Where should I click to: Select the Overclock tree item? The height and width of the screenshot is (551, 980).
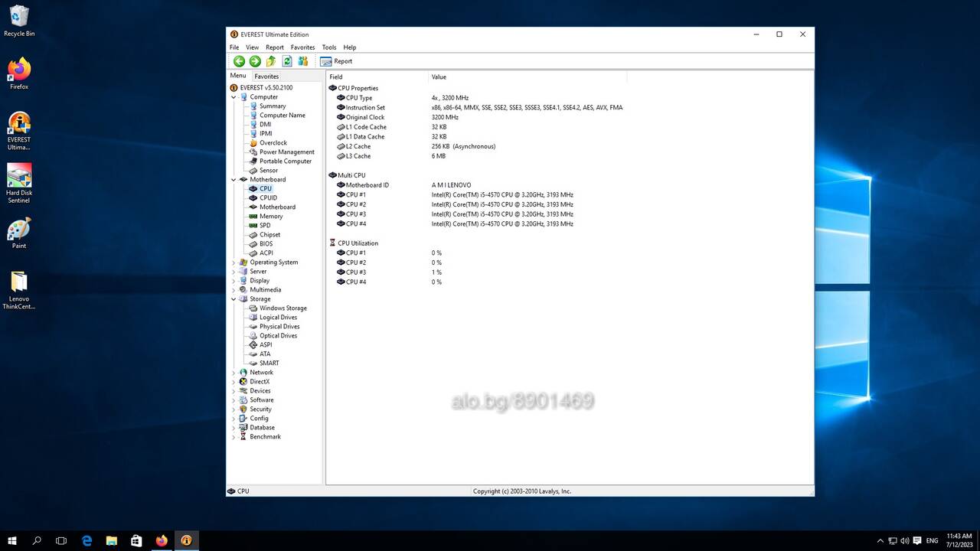pyautogui.click(x=273, y=143)
